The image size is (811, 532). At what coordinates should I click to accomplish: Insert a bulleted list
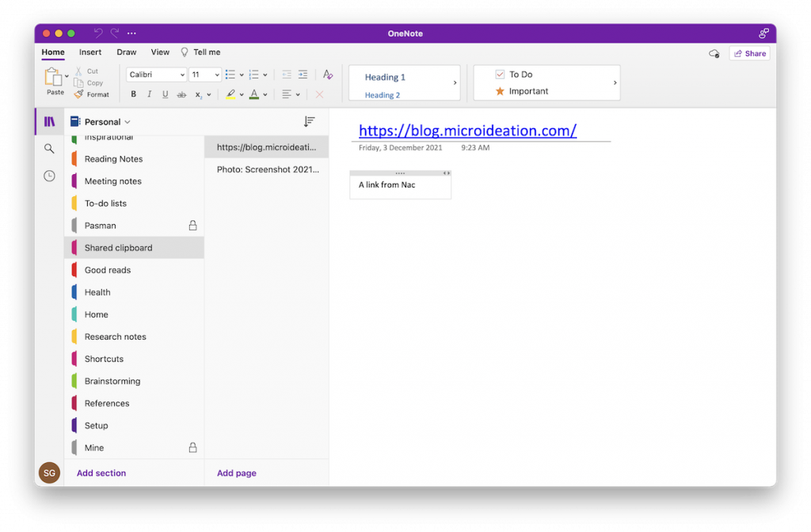click(230, 74)
